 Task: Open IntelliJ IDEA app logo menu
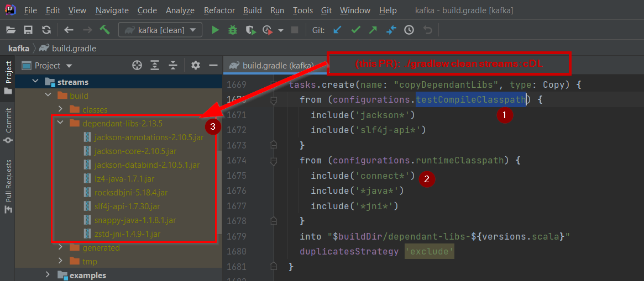click(11, 9)
